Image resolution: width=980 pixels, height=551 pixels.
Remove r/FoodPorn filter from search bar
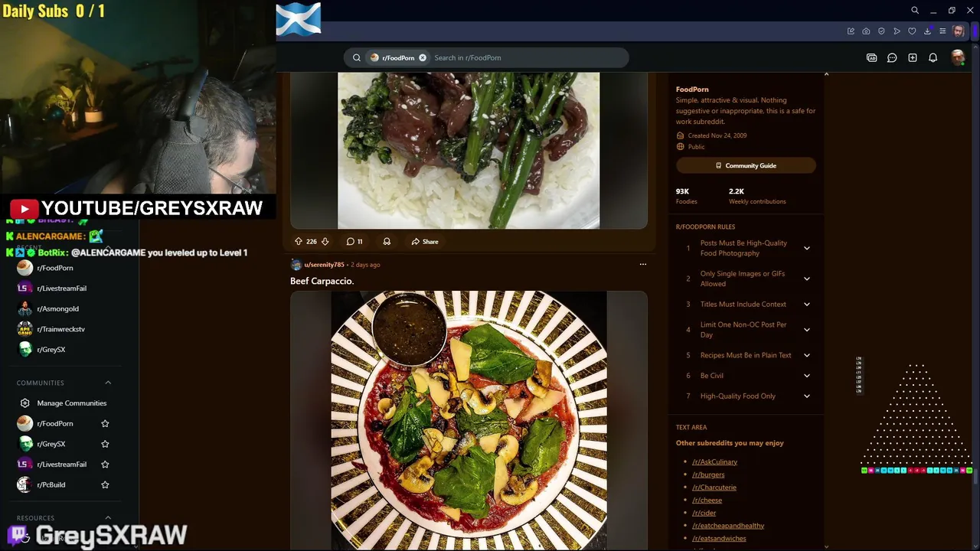[x=423, y=57]
